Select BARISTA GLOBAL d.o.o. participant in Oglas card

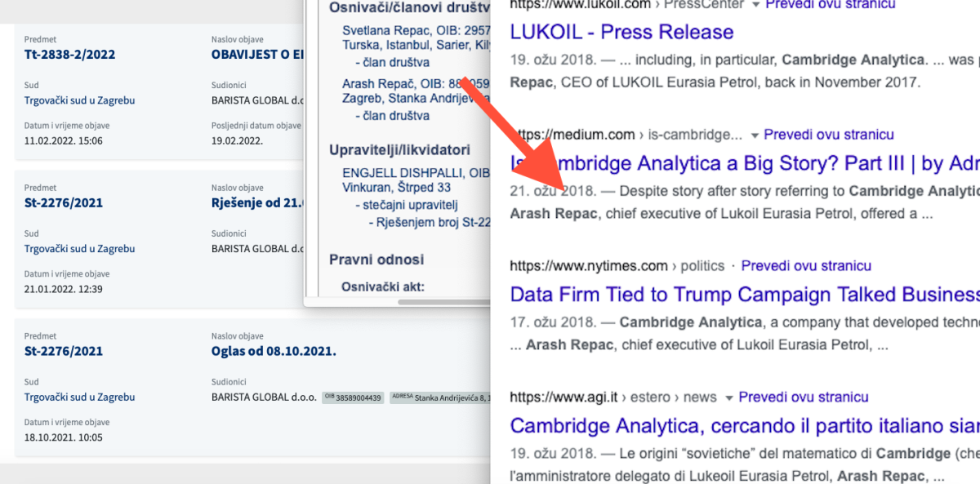[263, 397]
